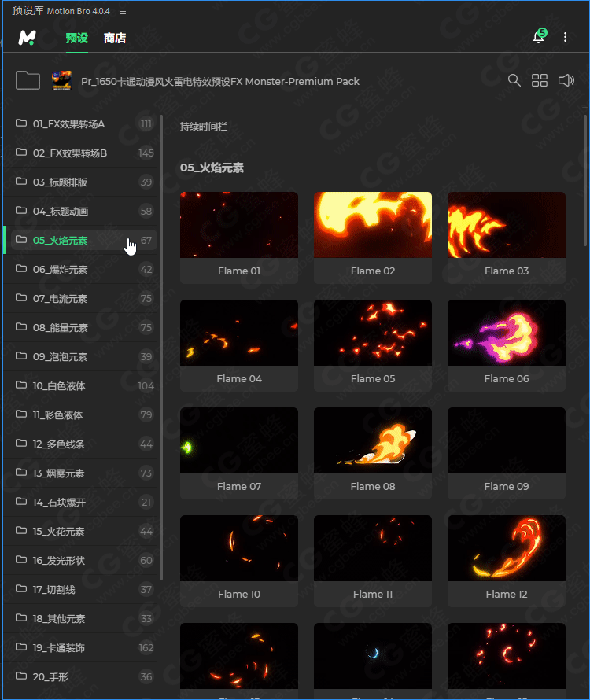
Task: Open the three-dot more options menu
Action: click(x=565, y=37)
